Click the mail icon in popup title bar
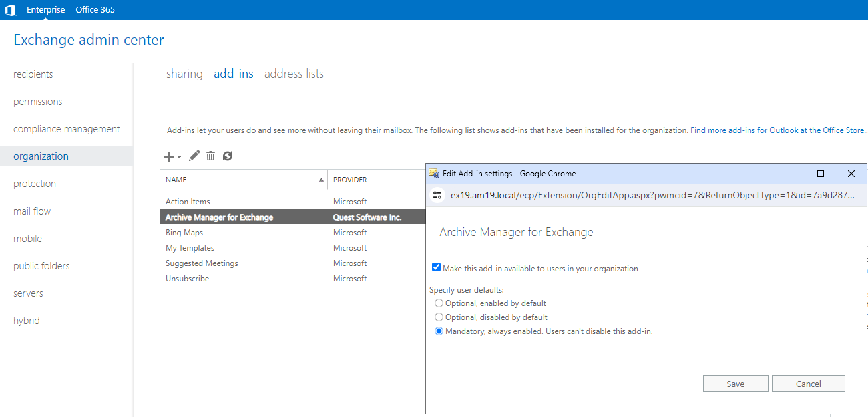Screen dimensions: 868x417 434,174
